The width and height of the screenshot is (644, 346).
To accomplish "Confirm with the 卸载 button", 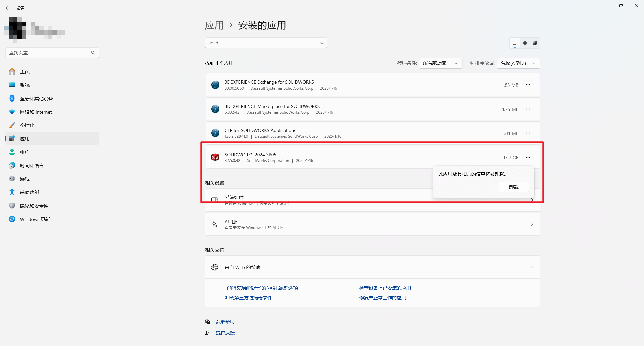I will pyautogui.click(x=514, y=187).
